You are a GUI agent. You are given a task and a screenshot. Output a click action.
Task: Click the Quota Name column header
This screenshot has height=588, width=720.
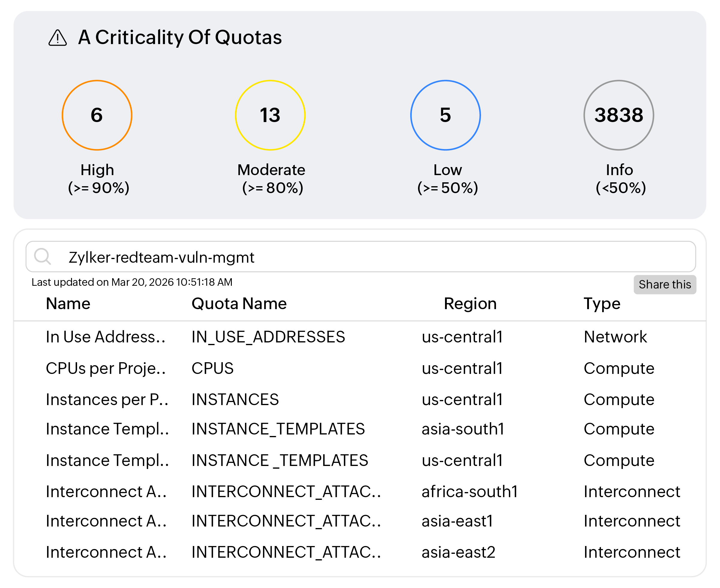coord(239,303)
